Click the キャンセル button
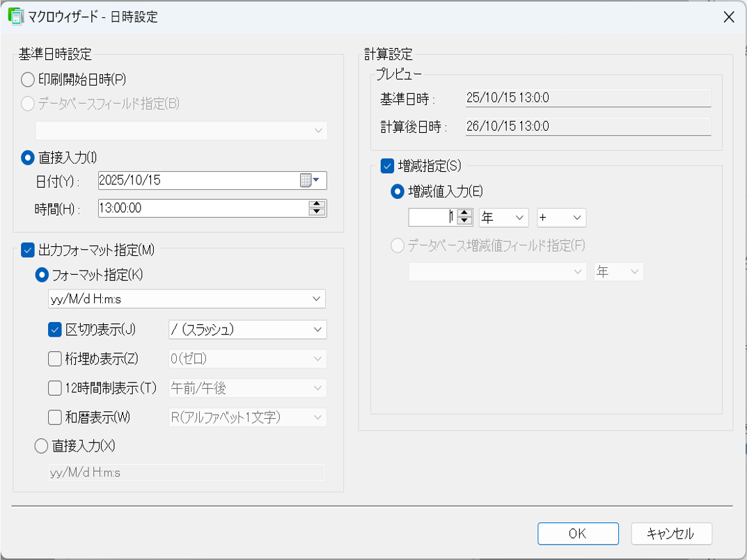Image resolution: width=747 pixels, height=560 pixels. click(x=671, y=534)
